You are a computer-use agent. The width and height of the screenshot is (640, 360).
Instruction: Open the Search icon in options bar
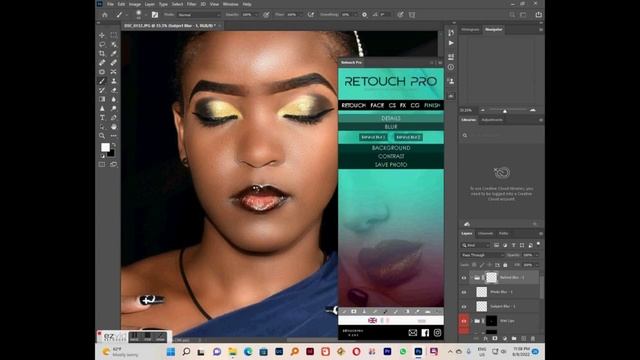pyautogui.click(x=512, y=15)
